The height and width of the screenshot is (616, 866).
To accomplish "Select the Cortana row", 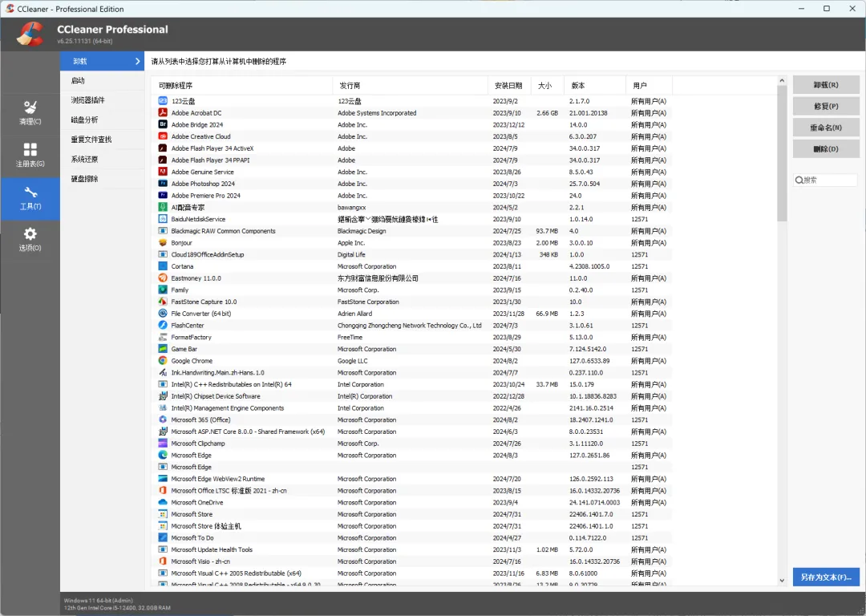I will coord(411,266).
